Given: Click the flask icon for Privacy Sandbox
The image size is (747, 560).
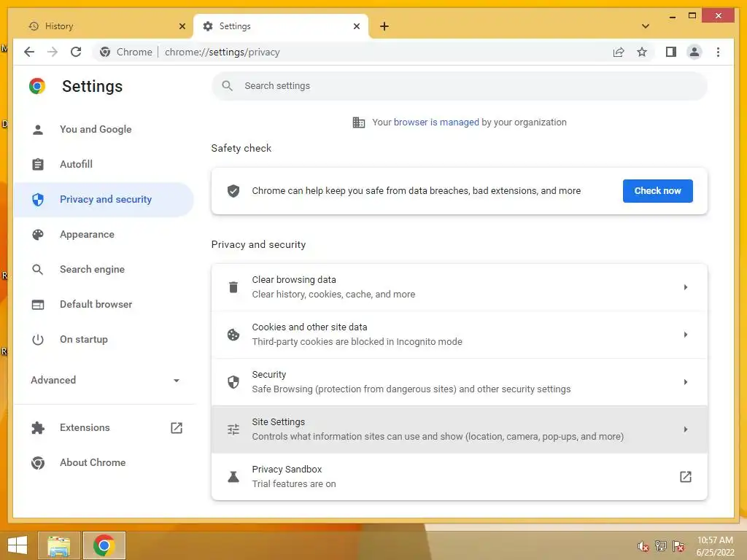Looking at the screenshot, I should tap(233, 477).
